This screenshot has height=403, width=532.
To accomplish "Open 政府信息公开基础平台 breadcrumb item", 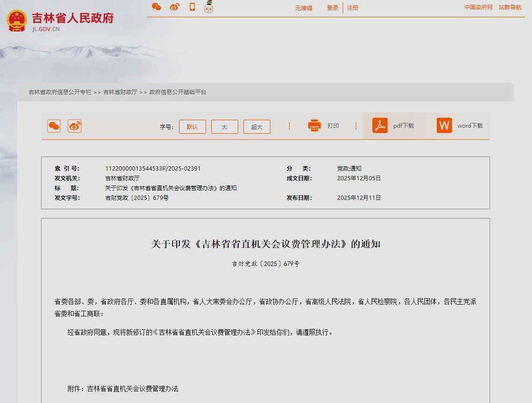I will coord(176,92).
